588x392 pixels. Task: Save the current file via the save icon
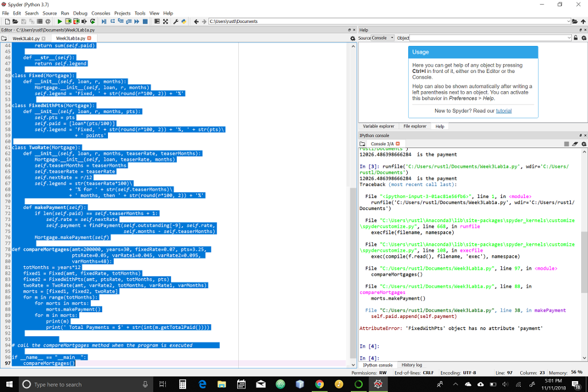(23, 21)
